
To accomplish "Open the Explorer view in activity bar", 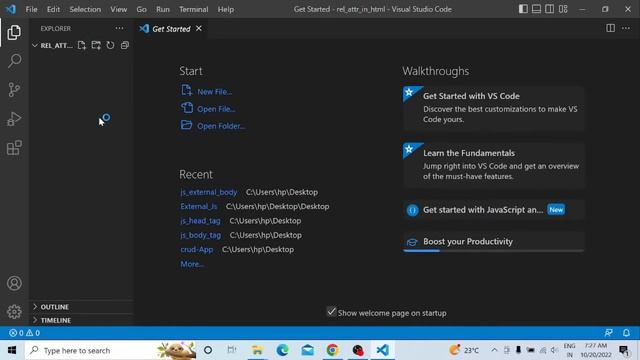I will (x=14, y=32).
